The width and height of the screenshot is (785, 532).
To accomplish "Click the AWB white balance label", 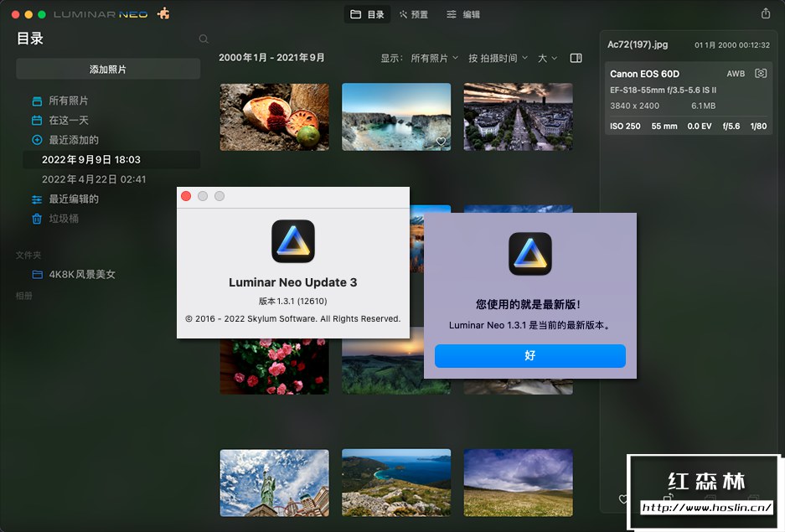I will pos(736,74).
